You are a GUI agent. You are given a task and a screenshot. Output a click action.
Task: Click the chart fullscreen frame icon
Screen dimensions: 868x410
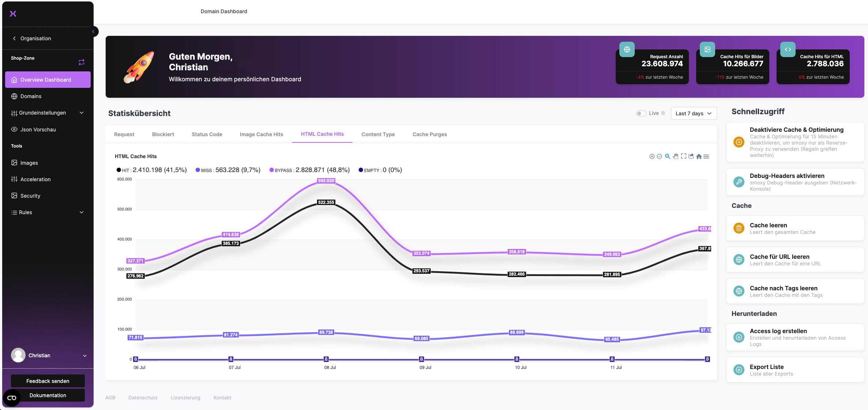[x=683, y=156]
